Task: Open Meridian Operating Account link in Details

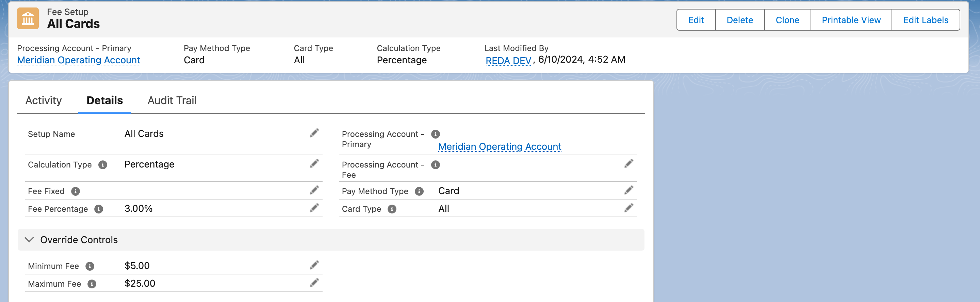Action: pyautogui.click(x=500, y=147)
